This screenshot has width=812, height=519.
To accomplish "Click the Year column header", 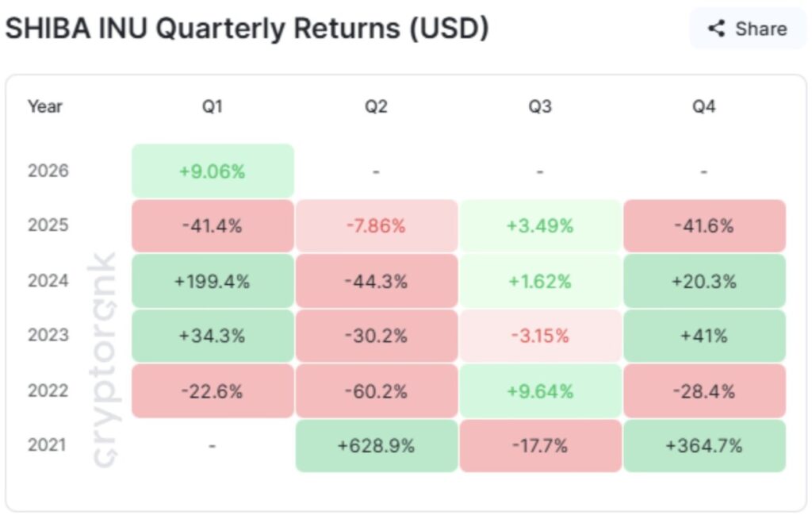I will [x=45, y=106].
